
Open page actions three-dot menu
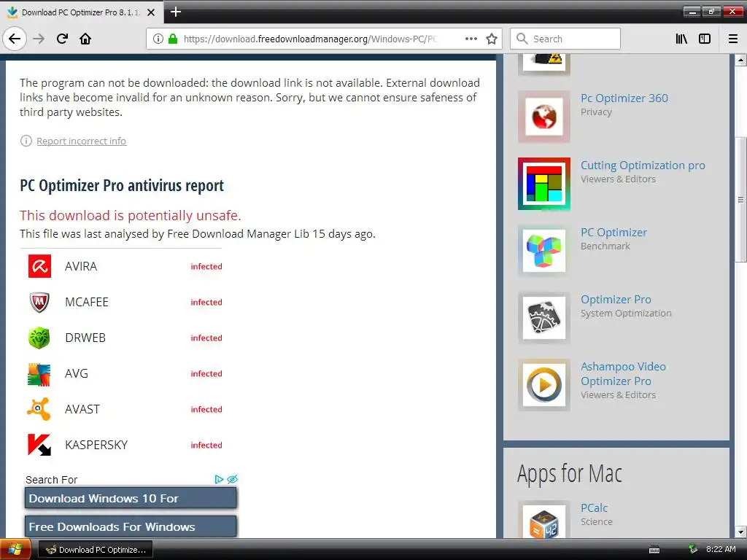point(471,39)
